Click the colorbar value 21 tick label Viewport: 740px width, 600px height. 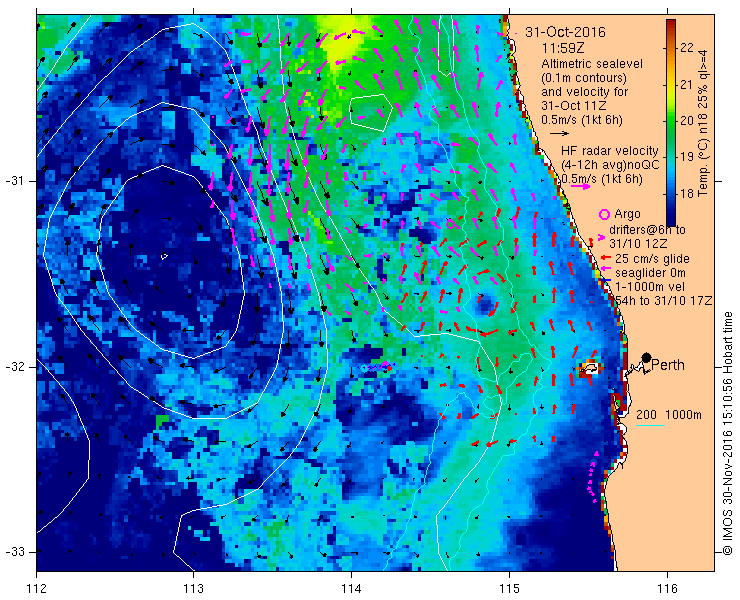(687, 85)
